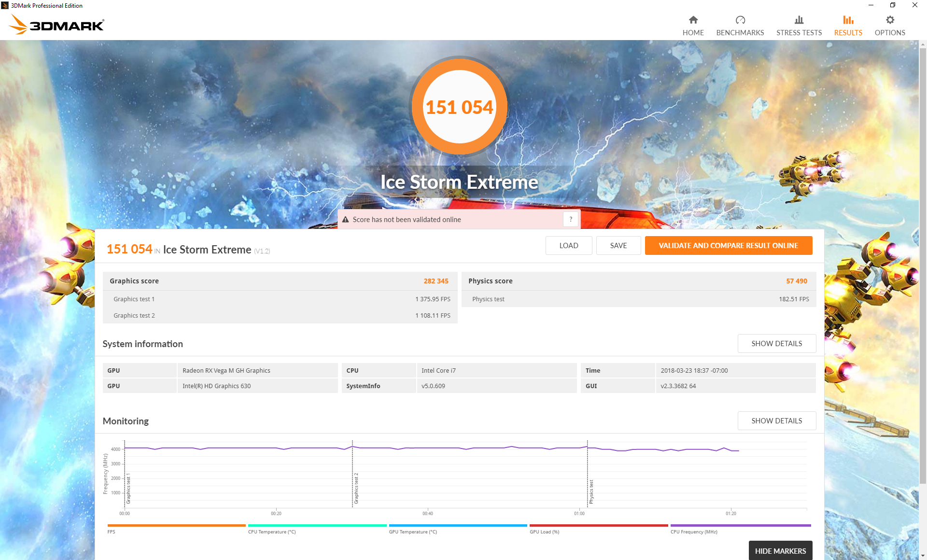Click the Physics test 182.51 FPS value
This screenshot has height=560, width=927.
coord(794,299)
